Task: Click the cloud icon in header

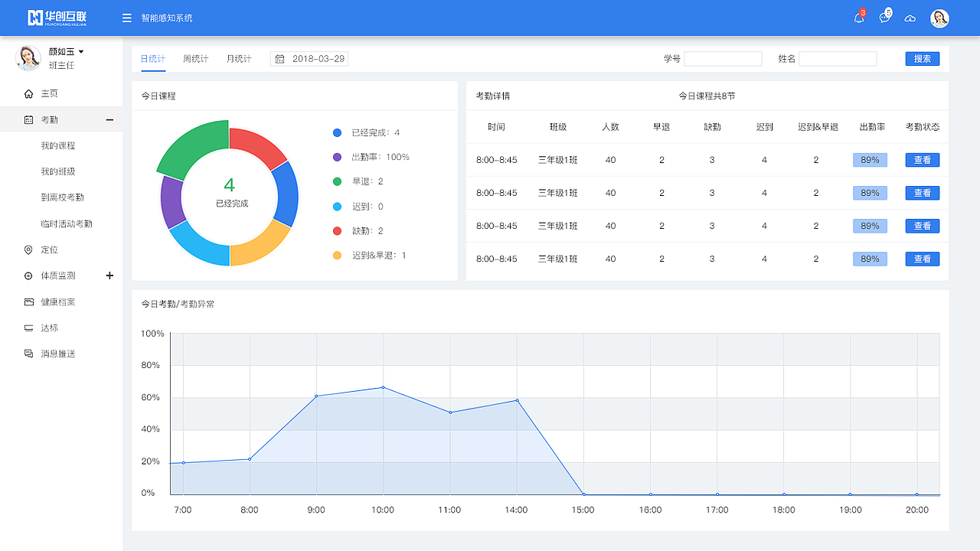Action: (910, 18)
